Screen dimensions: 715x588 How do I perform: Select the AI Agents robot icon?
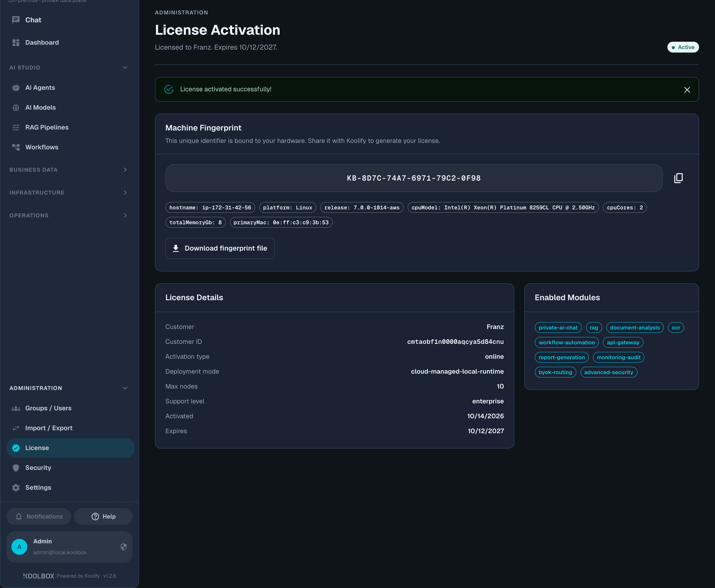[16, 88]
